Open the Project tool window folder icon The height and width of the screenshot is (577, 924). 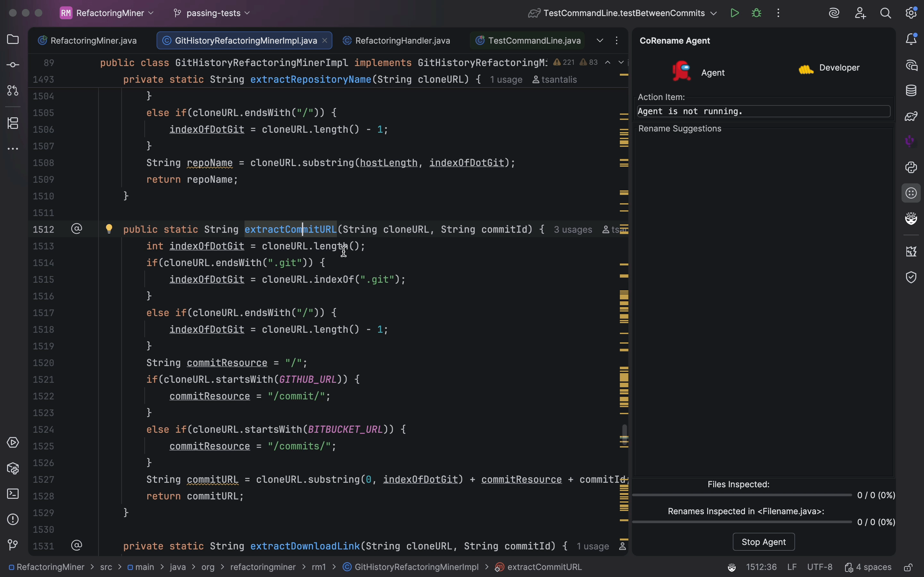click(x=13, y=39)
